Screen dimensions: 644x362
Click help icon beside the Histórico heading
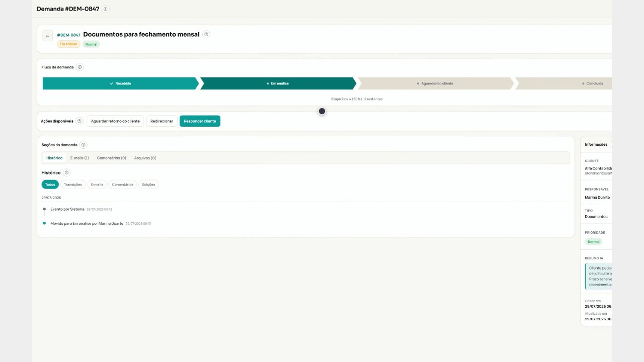(67, 173)
